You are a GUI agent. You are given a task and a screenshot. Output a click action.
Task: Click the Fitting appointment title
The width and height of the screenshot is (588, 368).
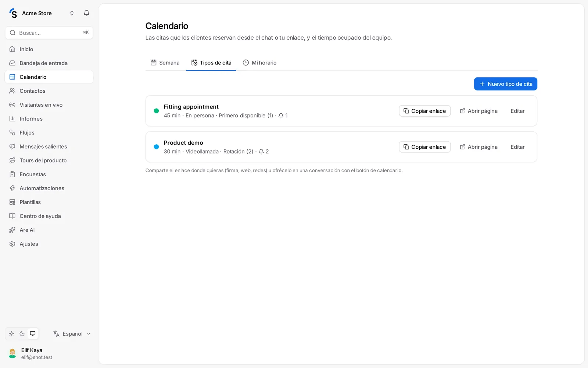[x=191, y=107]
